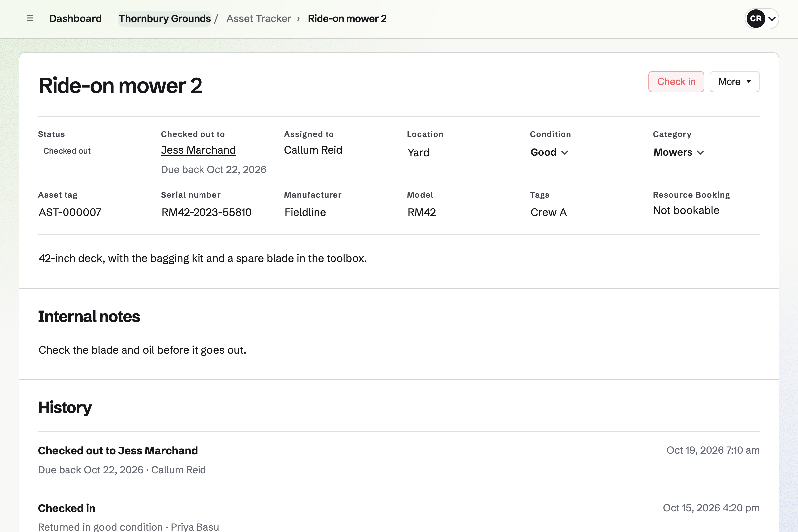Open Thornbury Grounds workspace breadcrumb
This screenshot has width=798, height=532.
tap(165, 18)
